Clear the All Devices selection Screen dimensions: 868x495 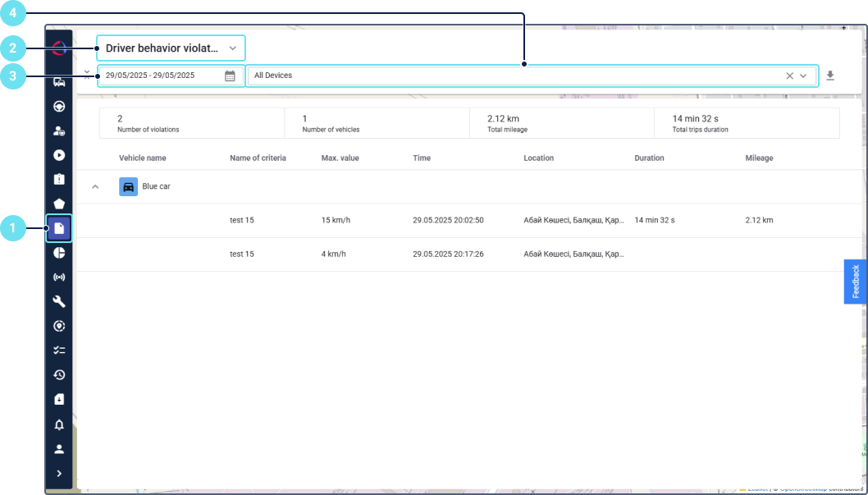coord(789,76)
